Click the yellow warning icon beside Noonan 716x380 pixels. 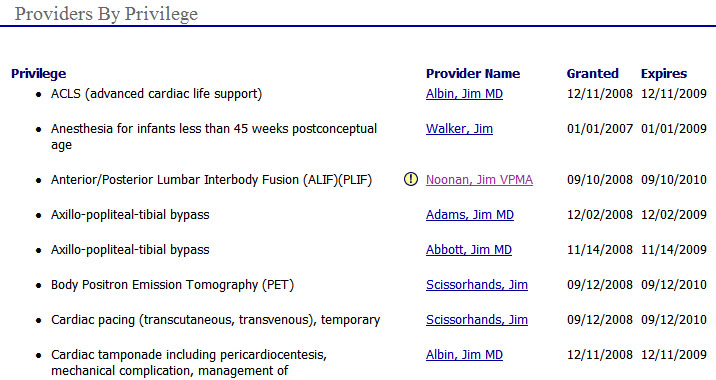(x=411, y=179)
